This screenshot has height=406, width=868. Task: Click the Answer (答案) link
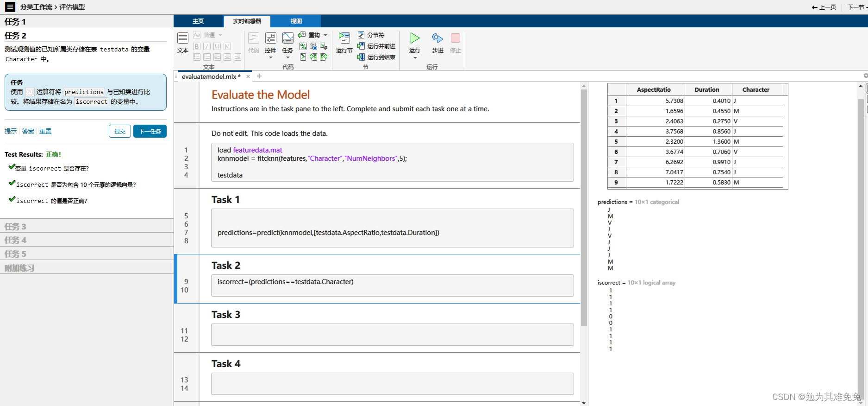(28, 131)
